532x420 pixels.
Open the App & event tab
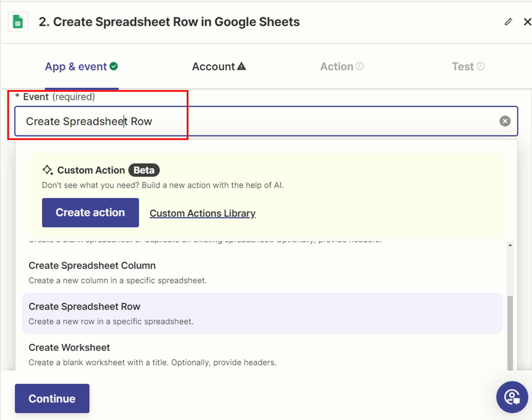pos(76,66)
